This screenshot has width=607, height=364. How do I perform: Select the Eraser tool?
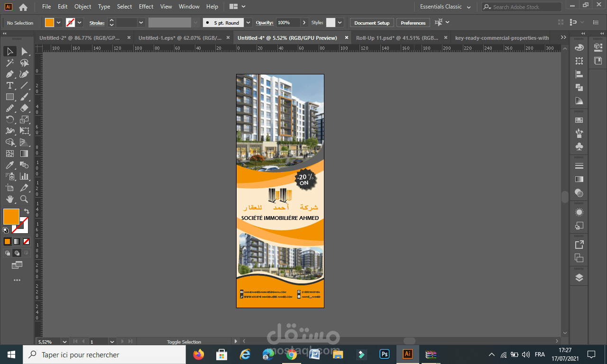[25, 108]
